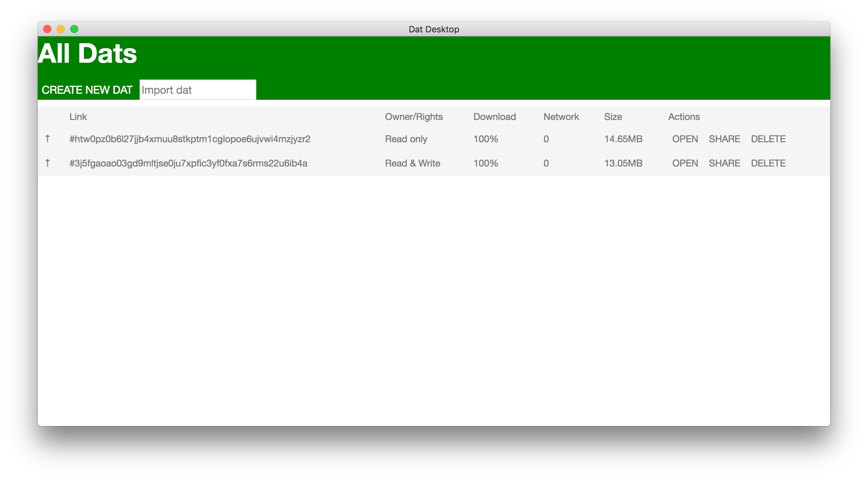Click the Download column header
This screenshot has width=868, height=480.
tap(494, 117)
